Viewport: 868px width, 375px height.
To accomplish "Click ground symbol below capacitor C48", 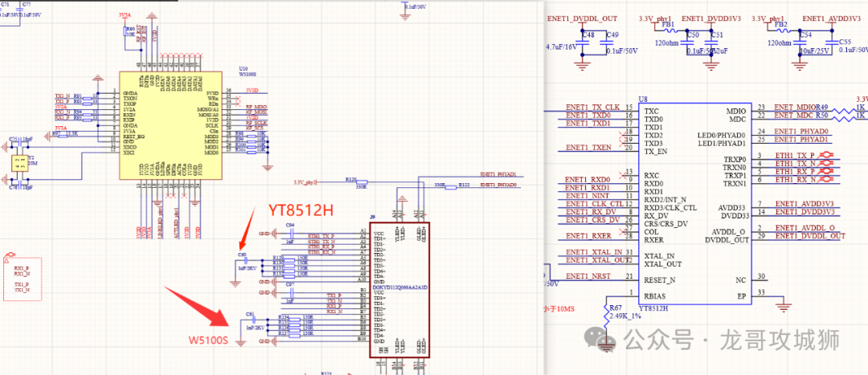I will (582, 65).
